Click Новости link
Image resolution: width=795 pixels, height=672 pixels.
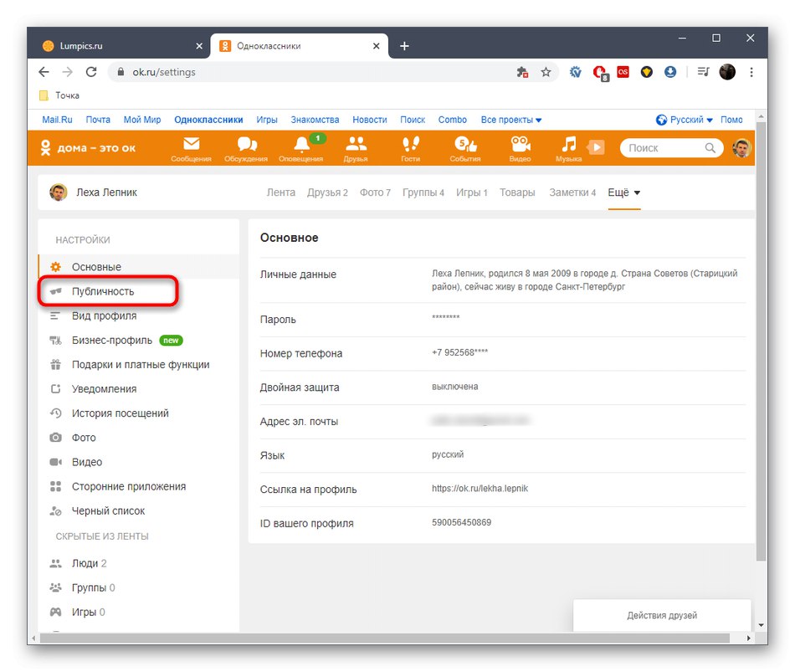coord(370,120)
